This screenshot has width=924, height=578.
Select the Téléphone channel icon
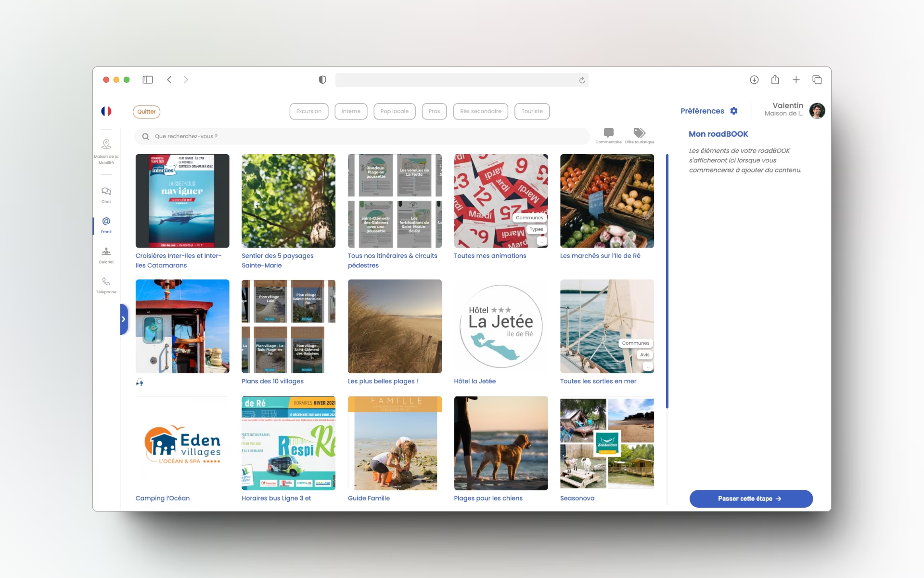point(106,282)
